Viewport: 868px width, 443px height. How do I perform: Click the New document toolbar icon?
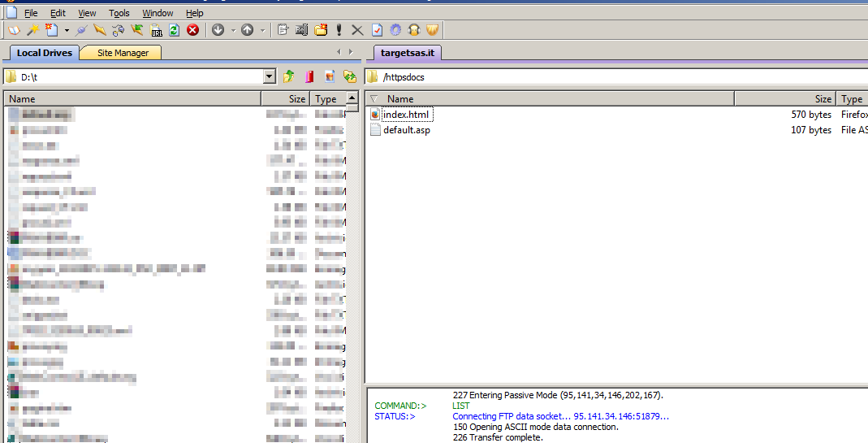(x=51, y=30)
